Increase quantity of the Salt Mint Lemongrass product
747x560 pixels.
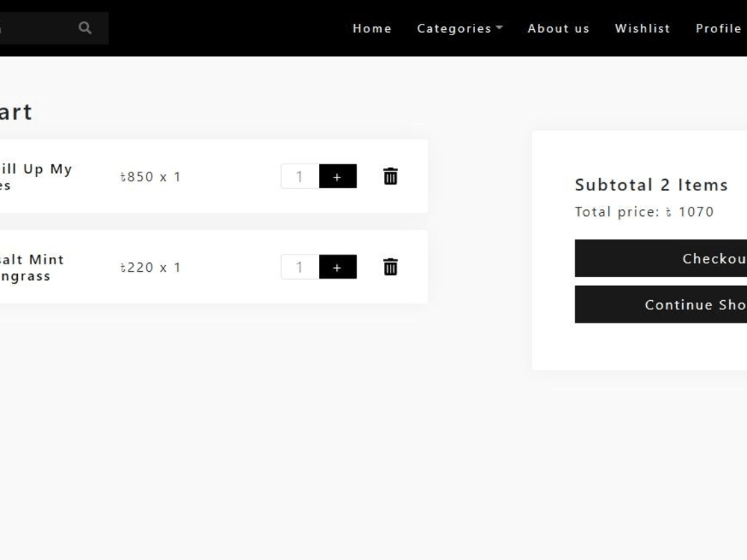point(337,267)
